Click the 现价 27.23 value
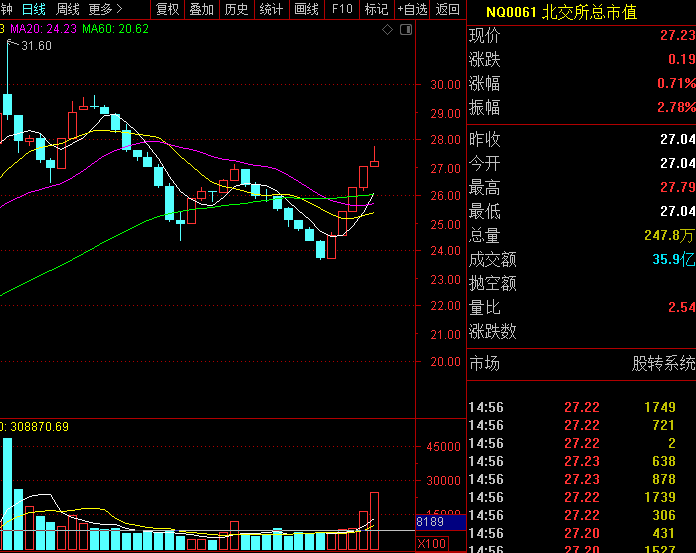The image size is (696, 553). [677, 36]
